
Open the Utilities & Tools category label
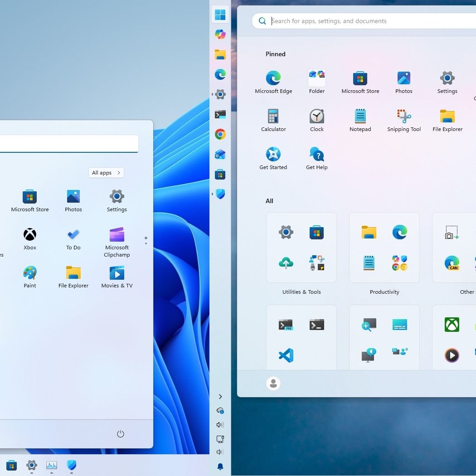pos(301,292)
